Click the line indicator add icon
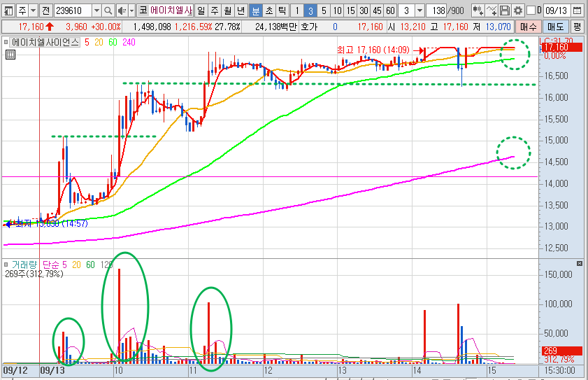The width and height of the screenshot is (588, 380). [x=492, y=10]
